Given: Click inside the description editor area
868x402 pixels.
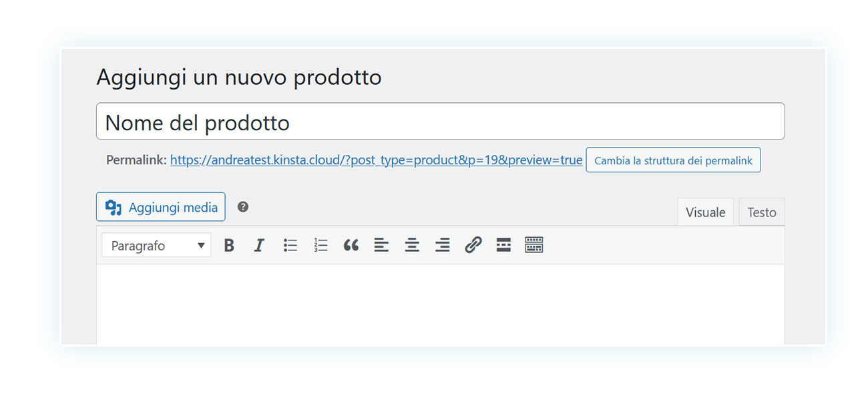Looking at the screenshot, I should (441, 304).
